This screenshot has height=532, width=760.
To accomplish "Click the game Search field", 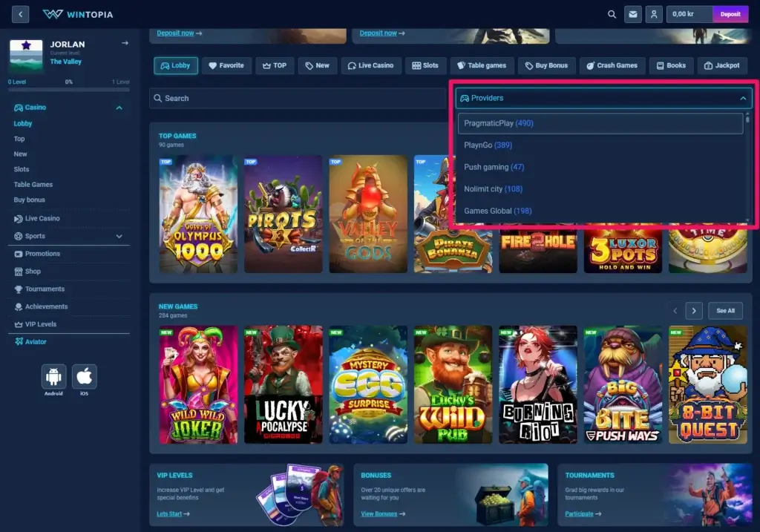I will [x=297, y=98].
